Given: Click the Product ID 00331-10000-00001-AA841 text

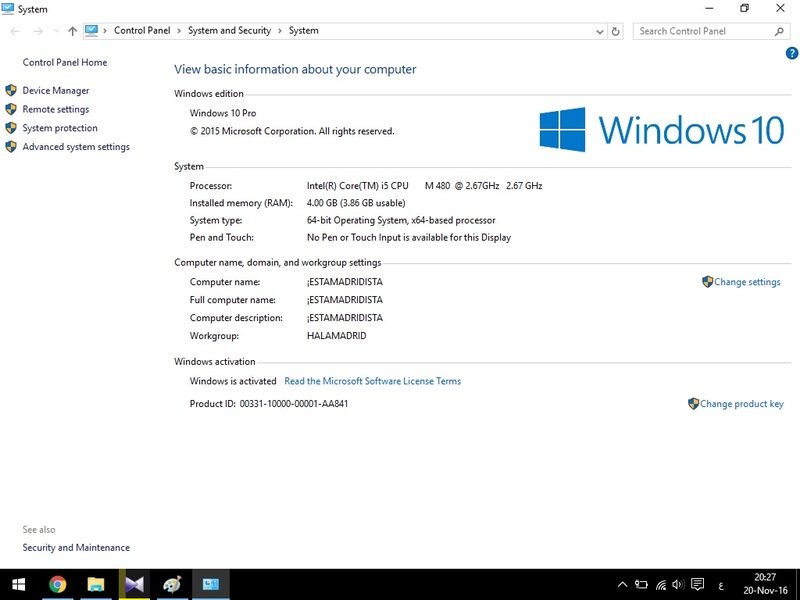Looking at the screenshot, I should coord(269,404).
